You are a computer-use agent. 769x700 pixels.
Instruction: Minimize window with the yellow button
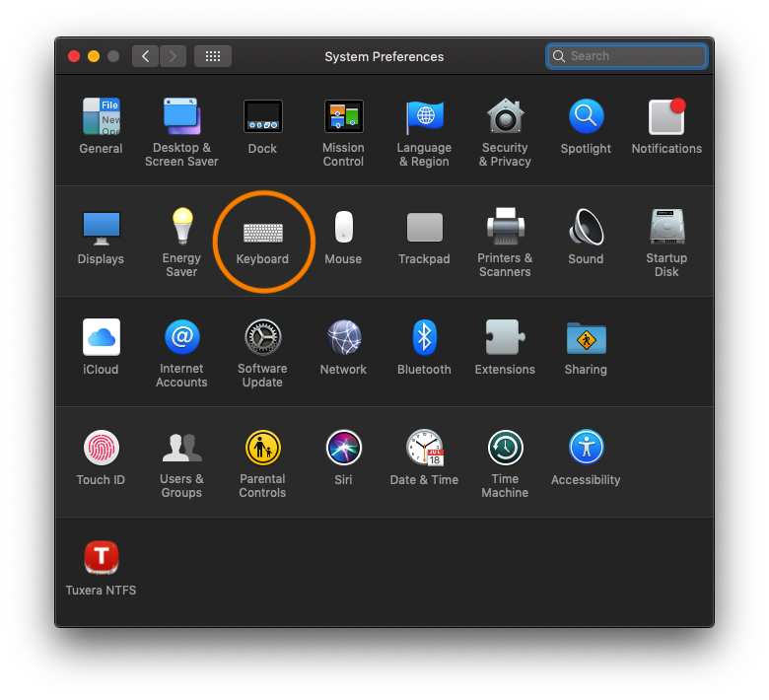94,56
